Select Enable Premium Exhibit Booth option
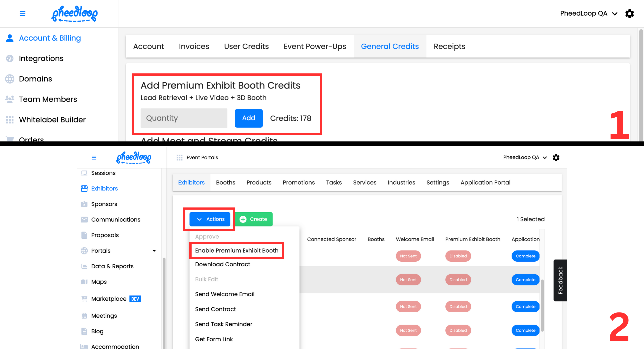Image resolution: width=644 pixels, height=349 pixels. 237,250
